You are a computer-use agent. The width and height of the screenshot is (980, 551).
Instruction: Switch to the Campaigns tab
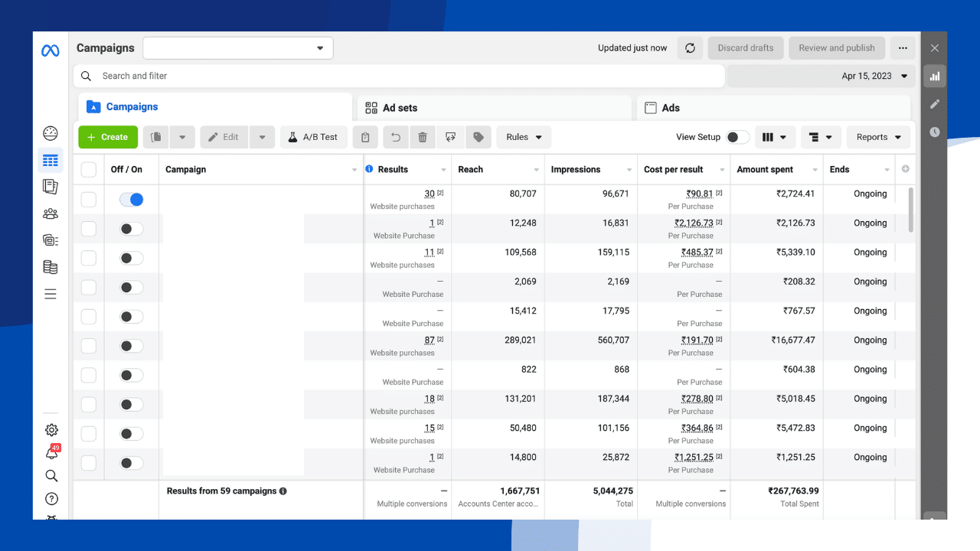[215, 107]
